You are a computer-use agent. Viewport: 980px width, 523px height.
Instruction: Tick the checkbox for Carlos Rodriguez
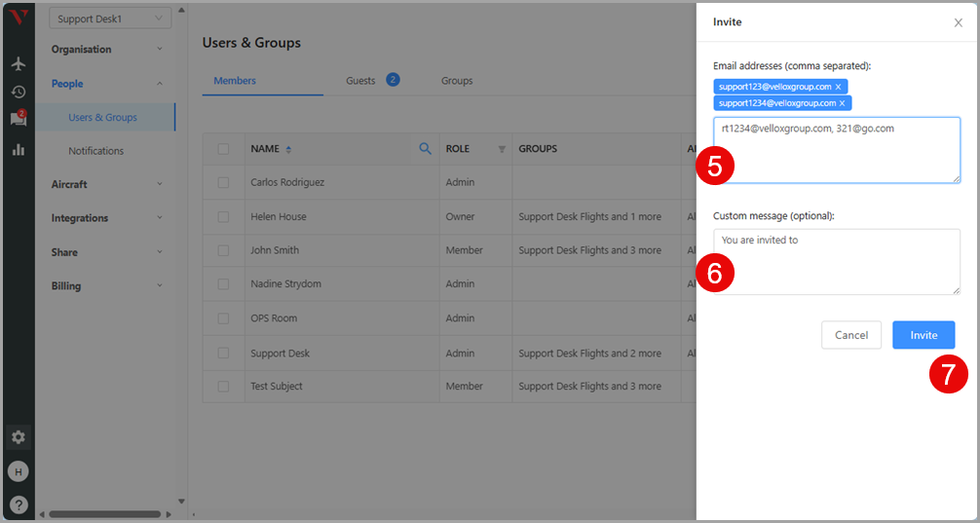224,182
